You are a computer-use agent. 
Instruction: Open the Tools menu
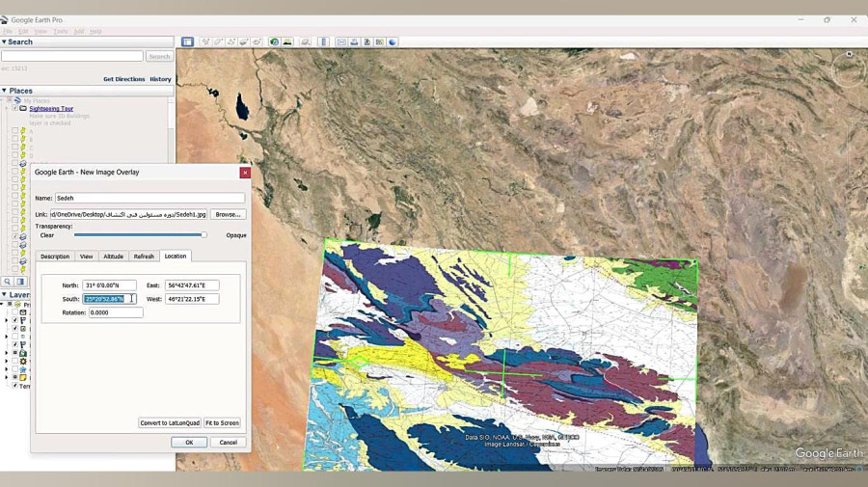pyautogui.click(x=61, y=32)
